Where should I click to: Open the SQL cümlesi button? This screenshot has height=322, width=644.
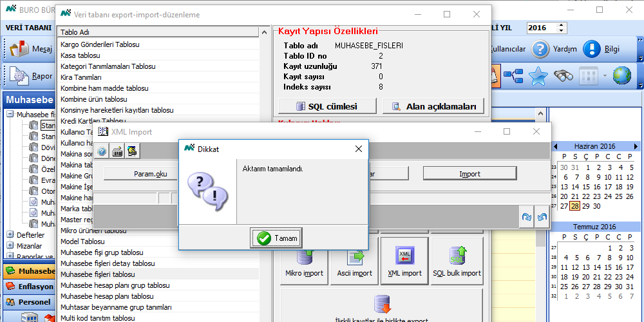tap(327, 106)
